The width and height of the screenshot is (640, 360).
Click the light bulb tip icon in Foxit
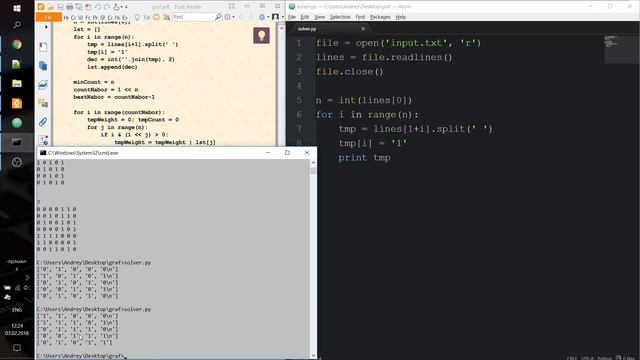pyautogui.click(x=261, y=36)
